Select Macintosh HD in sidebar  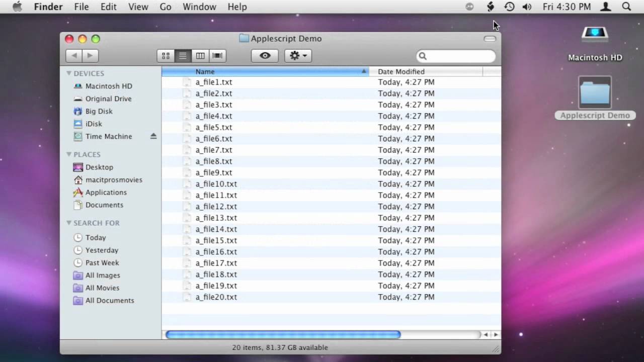109,86
